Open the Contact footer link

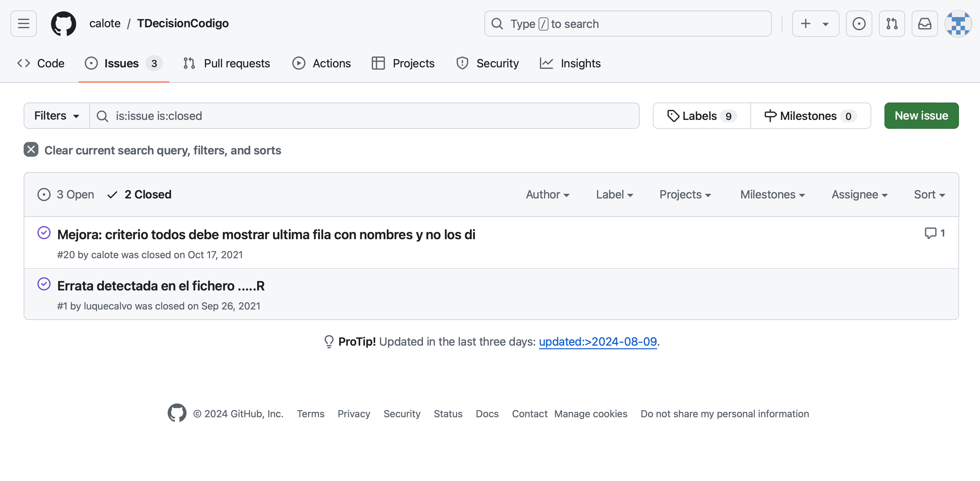pos(529,414)
